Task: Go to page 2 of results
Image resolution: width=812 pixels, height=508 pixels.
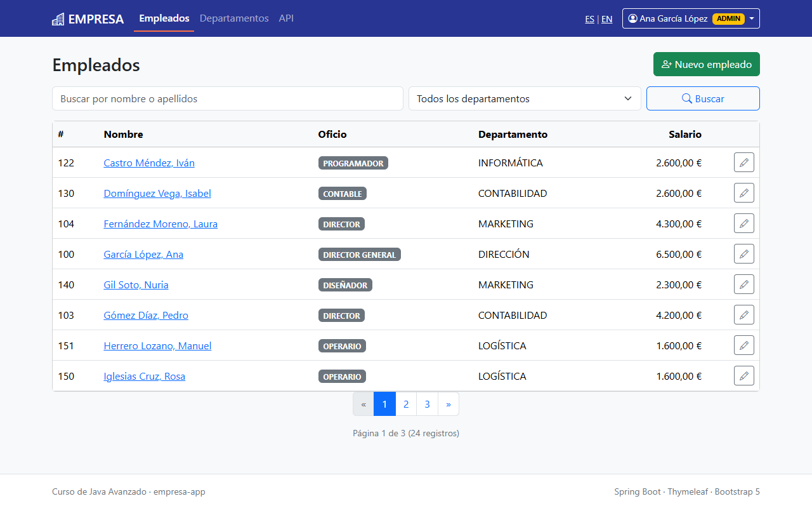Action: [x=406, y=404]
